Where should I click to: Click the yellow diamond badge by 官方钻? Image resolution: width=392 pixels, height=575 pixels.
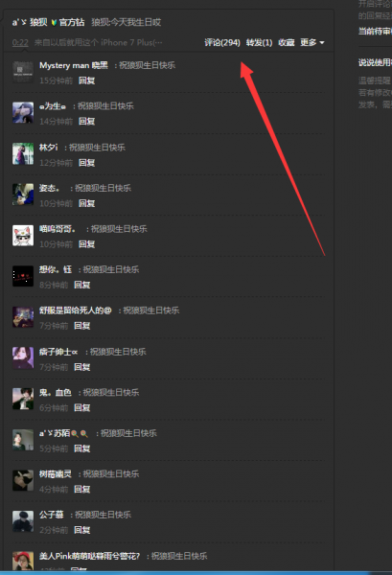[x=54, y=23]
